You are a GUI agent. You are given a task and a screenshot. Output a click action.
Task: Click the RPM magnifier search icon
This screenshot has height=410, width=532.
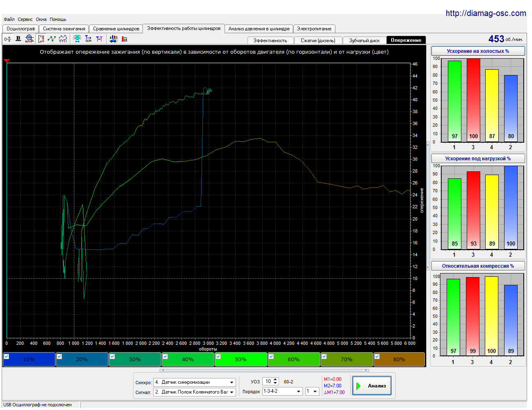(x=29, y=39)
